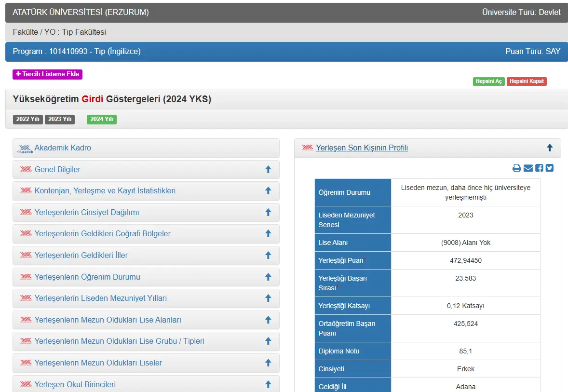The width and height of the screenshot is (568, 392).
Task: Expand Yerleşenlerin Cinsiyet Dağılımı arrow
Action: pos(268,212)
